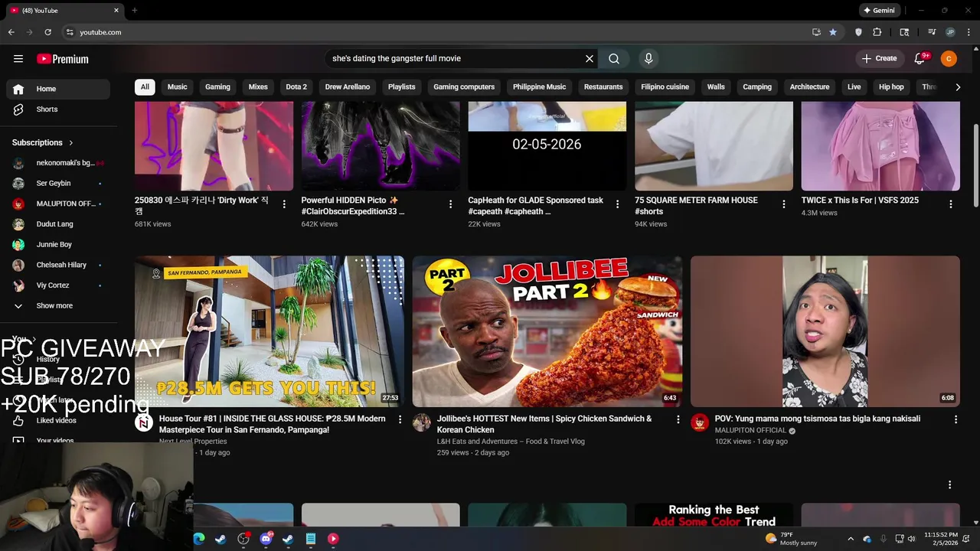Open the Chrome extensions puzzle icon
The width and height of the screenshot is (980, 551).
pyautogui.click(x=877, y=32)
